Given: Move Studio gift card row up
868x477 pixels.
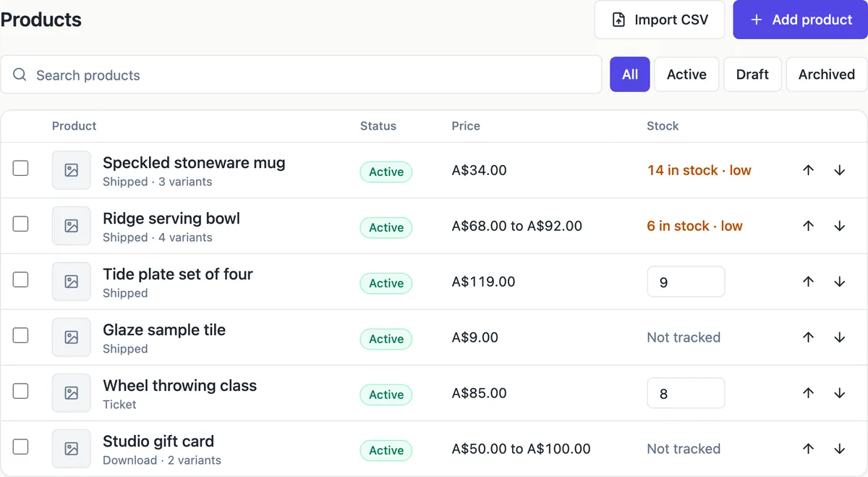Looking at the screenshot, I should pos(809,449).
